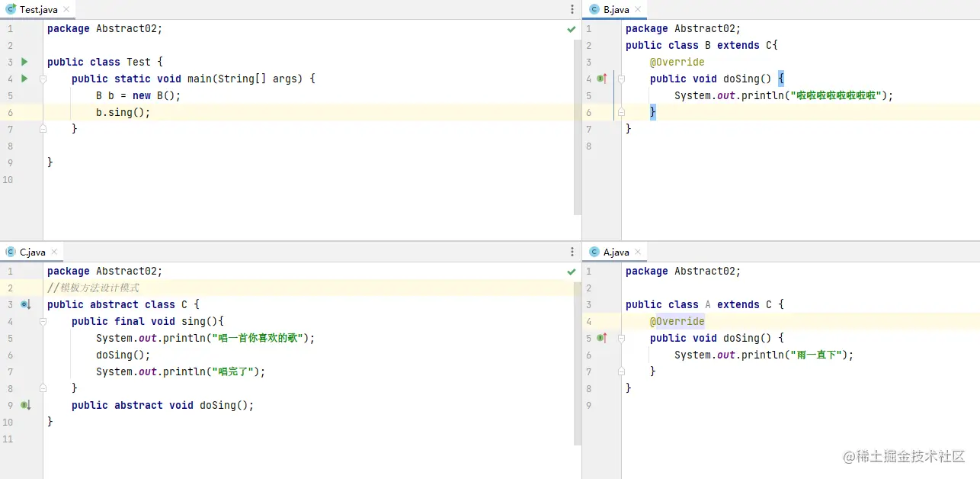The height and width of the screenshot is (479, 980).
Task: Click the @Override annotation in B.java
Action: pyautogui.click(x=677, y=62)
